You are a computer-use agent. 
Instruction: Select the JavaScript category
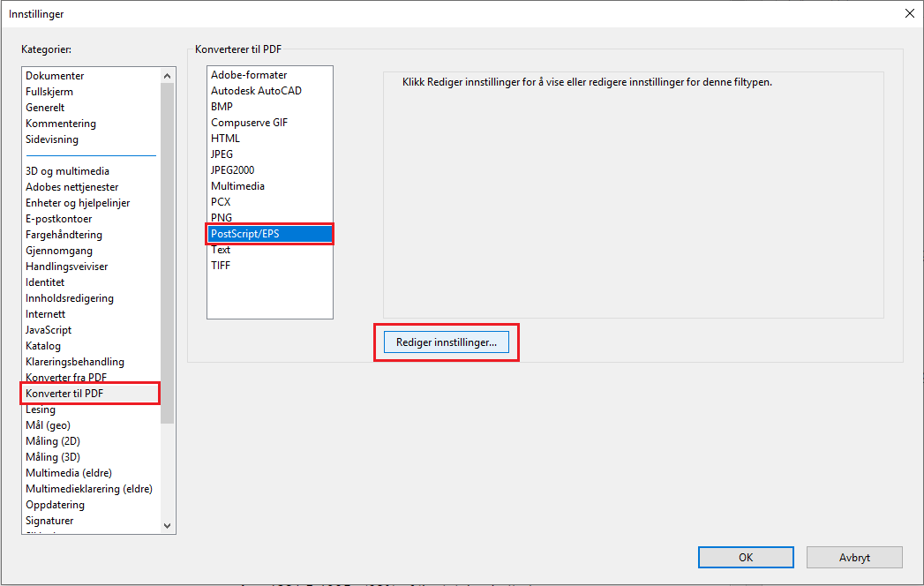click(x=49, y=329)
